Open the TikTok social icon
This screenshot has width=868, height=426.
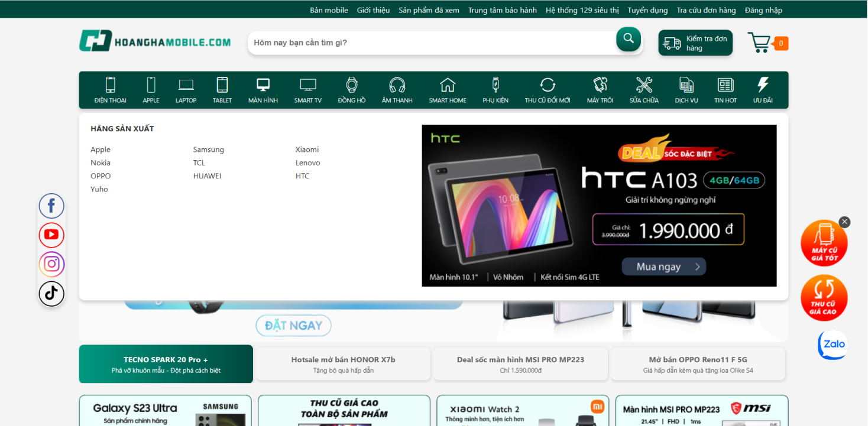coord(51,294)
